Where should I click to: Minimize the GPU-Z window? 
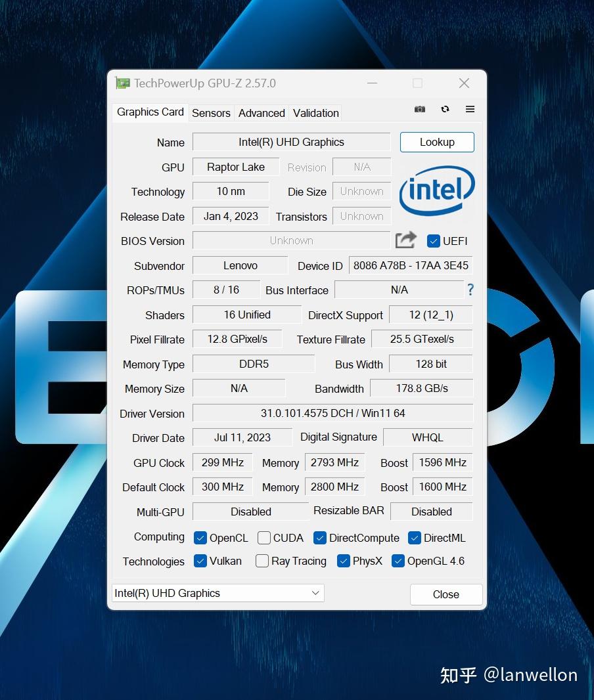[372, 83]
